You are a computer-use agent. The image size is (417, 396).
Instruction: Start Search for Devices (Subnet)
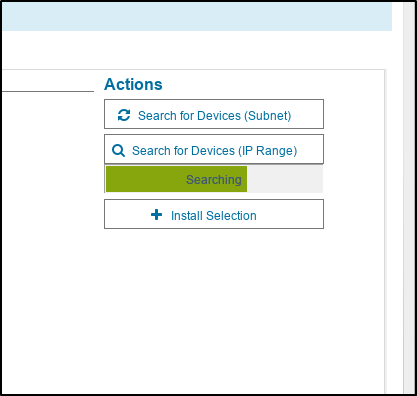click(x=214, y=114)
